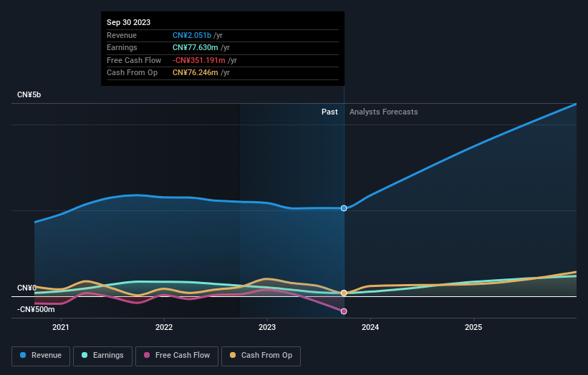Screen dimensions: 588x375
Task: Click the Cash From Op label in tooltip
Action: coord(132,73)
